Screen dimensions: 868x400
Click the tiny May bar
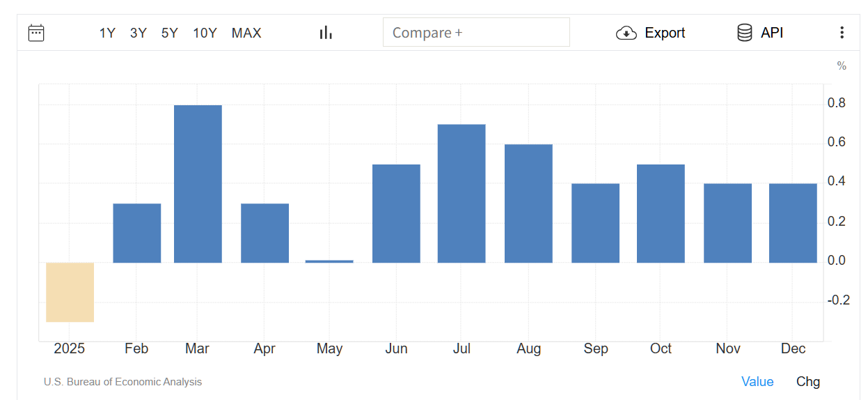tap(329, 261)
